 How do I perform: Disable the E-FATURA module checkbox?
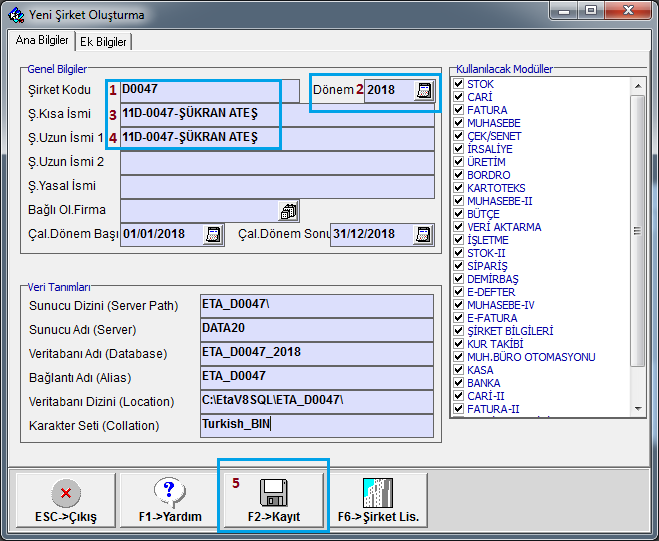point(459,318)
